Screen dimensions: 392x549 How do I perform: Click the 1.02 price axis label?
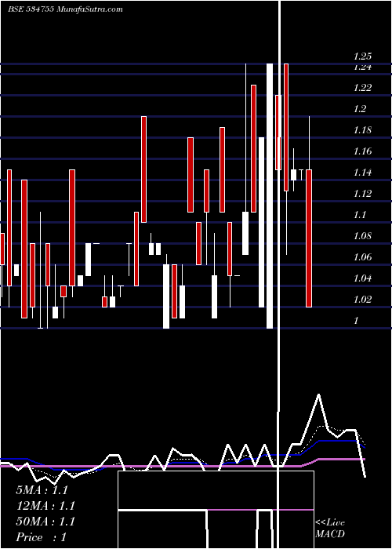[362, 300]
